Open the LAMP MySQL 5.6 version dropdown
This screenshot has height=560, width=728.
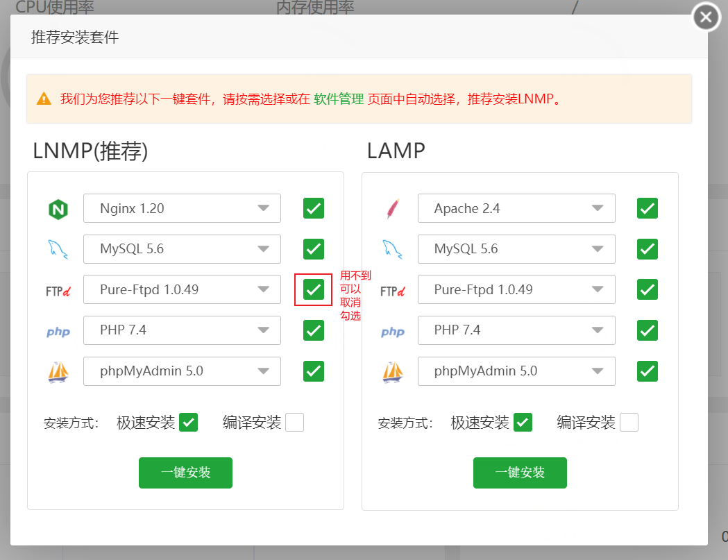click(516, 249)
